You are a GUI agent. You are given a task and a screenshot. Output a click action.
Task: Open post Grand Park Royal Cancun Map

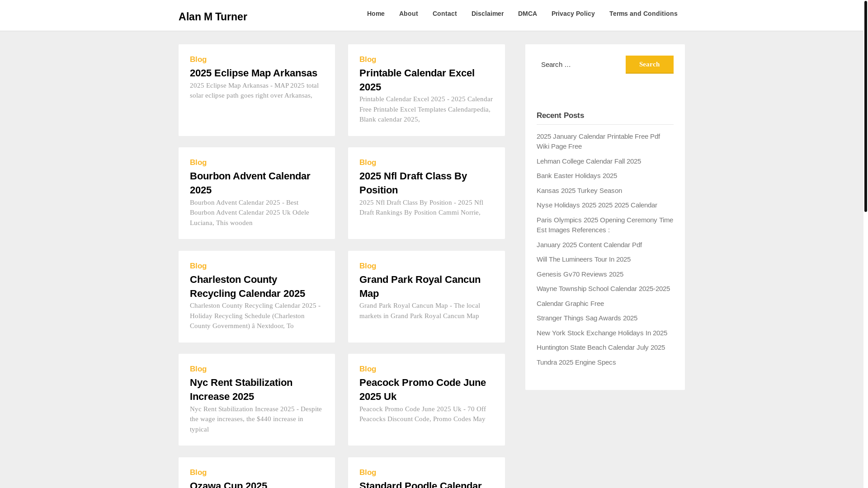coord(420,286)
